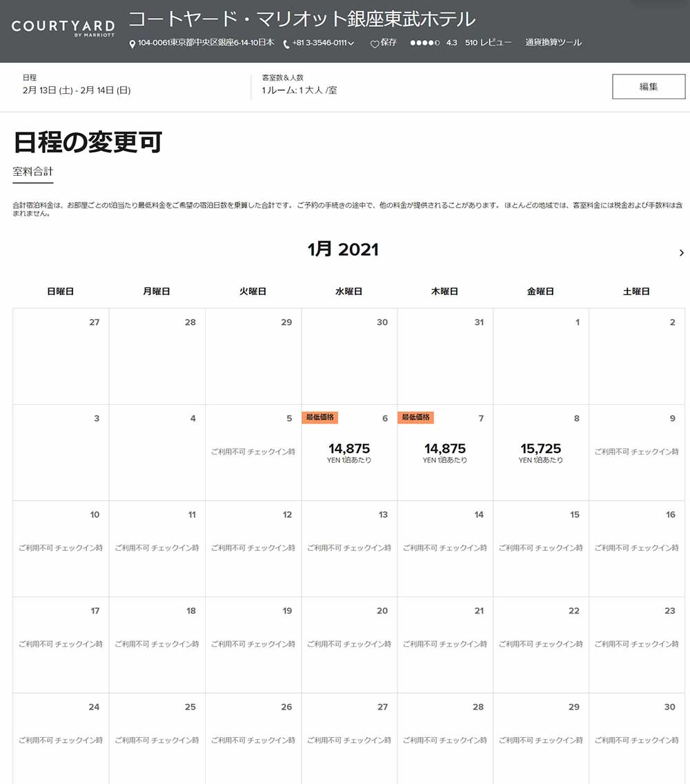Click the phone icon beside hotel number
690x784 pixels.
click(x=287, y=45)
